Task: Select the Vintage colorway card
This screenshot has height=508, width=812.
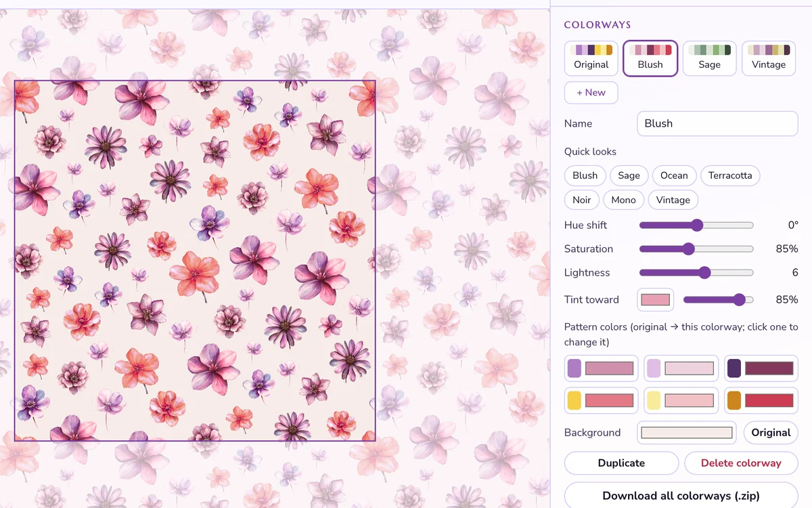Action: pos(769,58)
